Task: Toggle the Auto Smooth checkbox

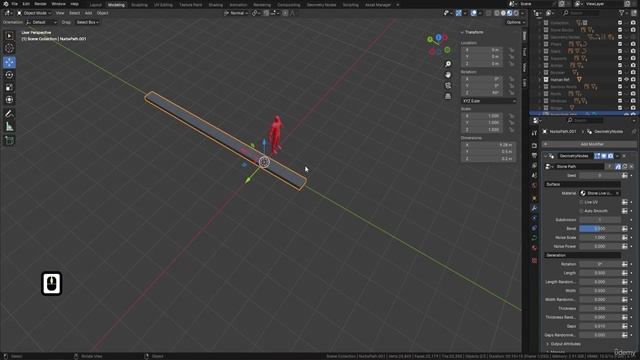Action: [x=581, y=211]
